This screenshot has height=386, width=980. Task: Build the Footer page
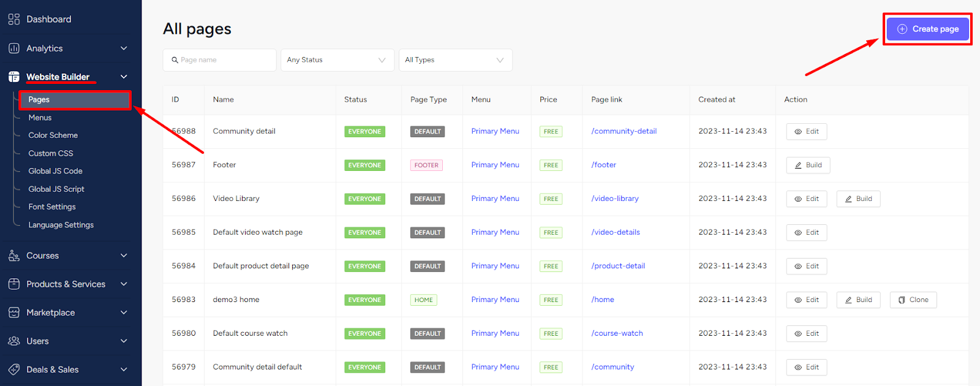808,165
